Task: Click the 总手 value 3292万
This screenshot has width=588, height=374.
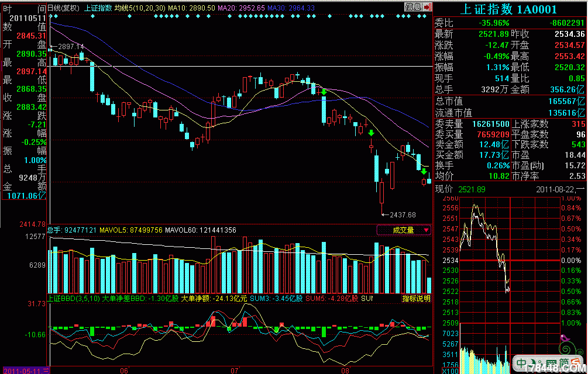Action: [494, 89]
